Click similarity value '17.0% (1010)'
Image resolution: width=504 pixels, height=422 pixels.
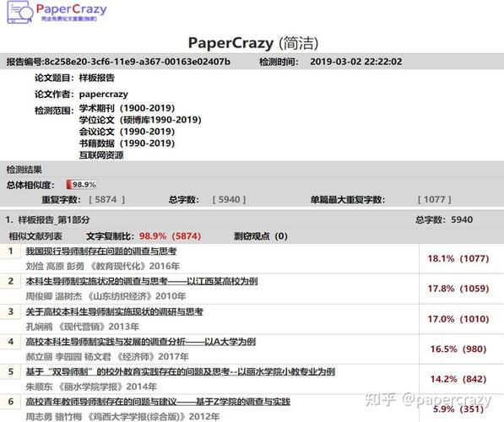458,319
